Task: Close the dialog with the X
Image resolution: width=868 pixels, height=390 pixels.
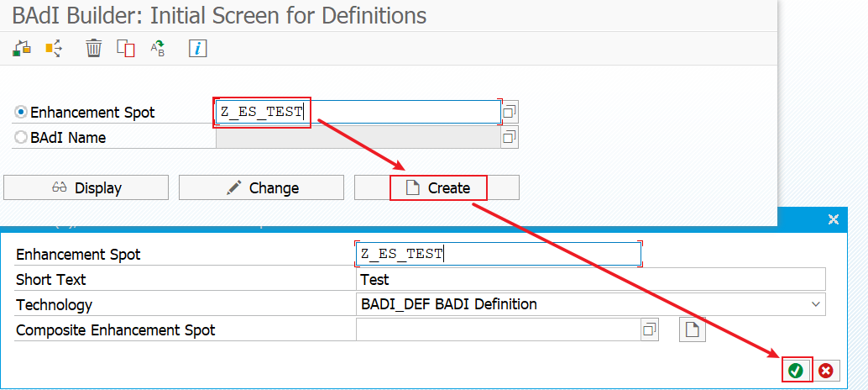Action: (x=833, y=220)
